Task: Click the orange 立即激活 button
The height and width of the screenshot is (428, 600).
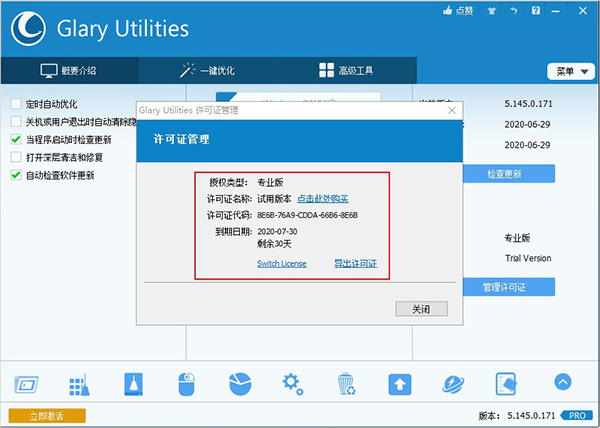Action: click(47, 416)
